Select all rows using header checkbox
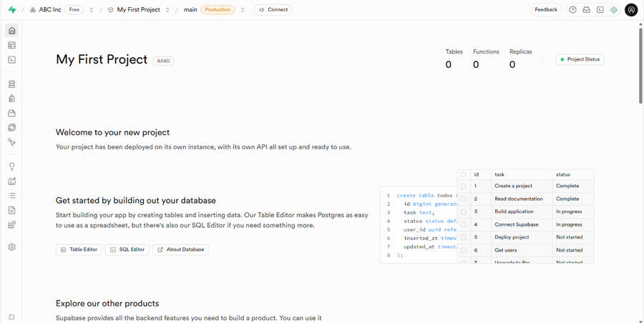 (x=464, y=174)
